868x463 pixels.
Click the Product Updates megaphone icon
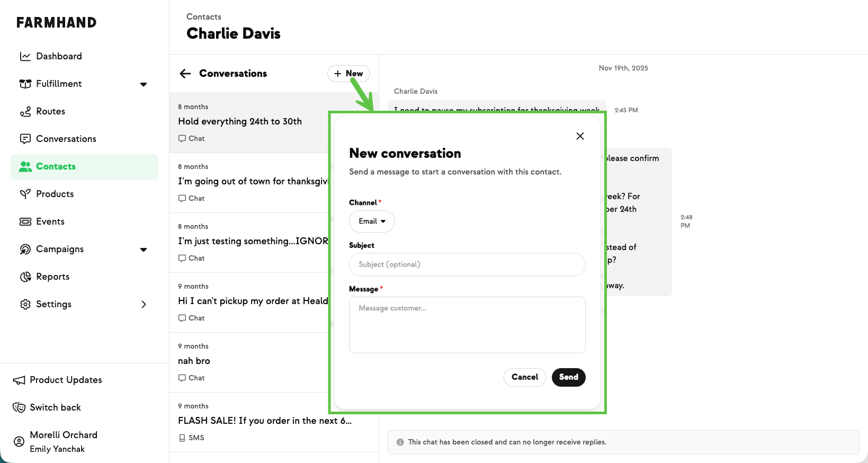[19, 380]
